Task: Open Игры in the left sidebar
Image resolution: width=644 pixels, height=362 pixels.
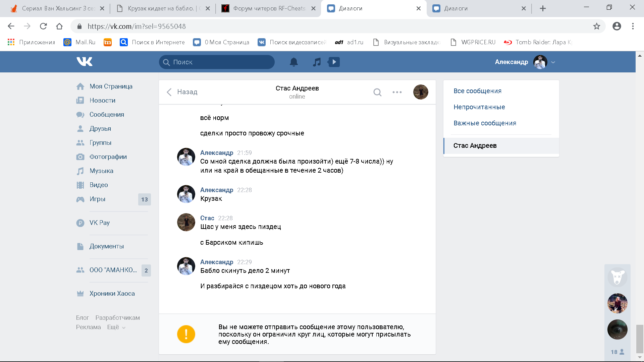Action: pyautogui.click(x=97, y=199)
